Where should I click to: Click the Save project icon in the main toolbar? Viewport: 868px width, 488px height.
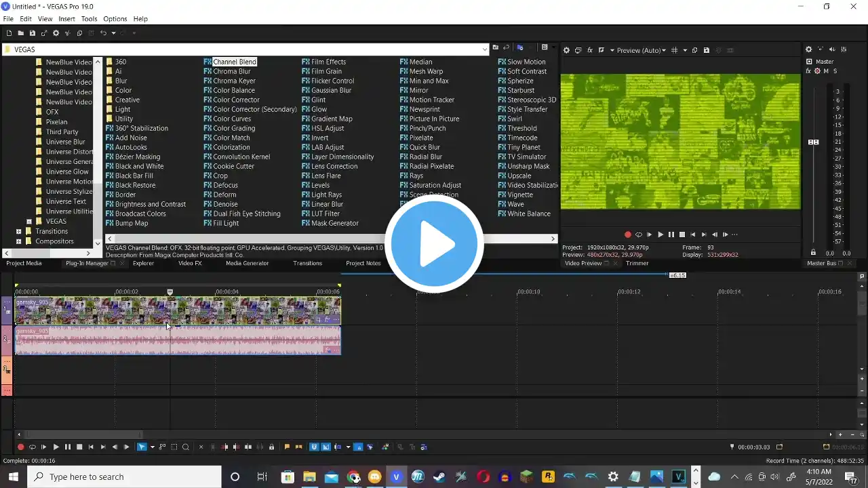pos(32,33)
